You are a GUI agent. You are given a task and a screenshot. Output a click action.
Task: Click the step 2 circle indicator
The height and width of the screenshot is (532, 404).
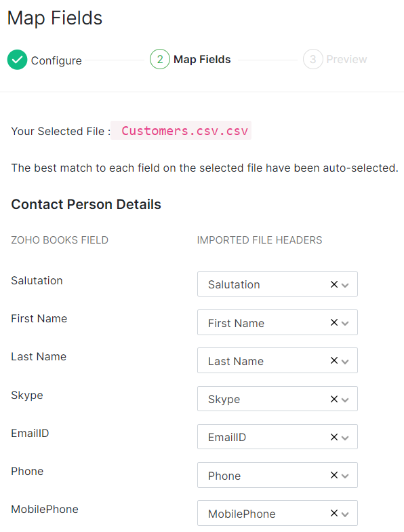160,60
